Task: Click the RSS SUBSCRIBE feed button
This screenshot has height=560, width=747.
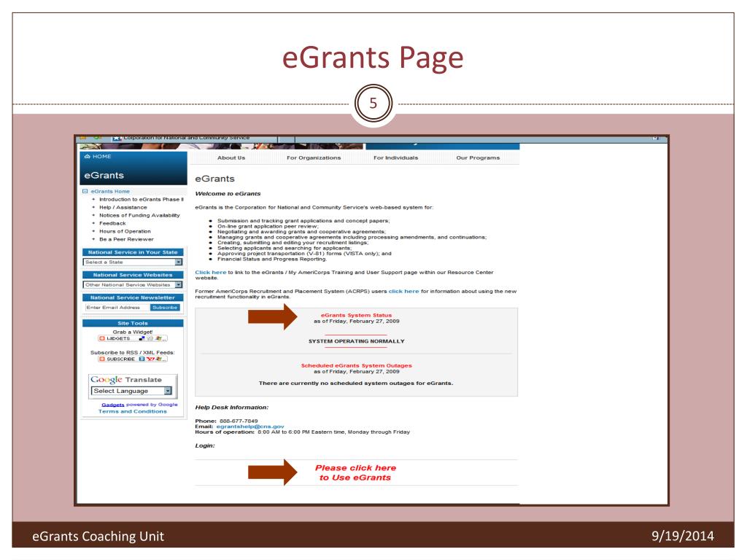Action: point(133,359)
